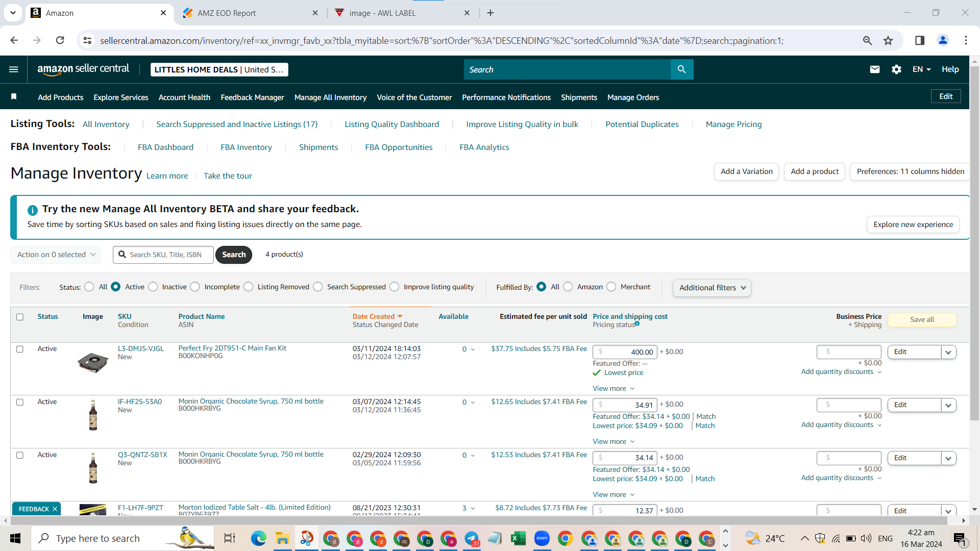
Task: Open the Action on 0 selected dropdown
Action: 56,255
